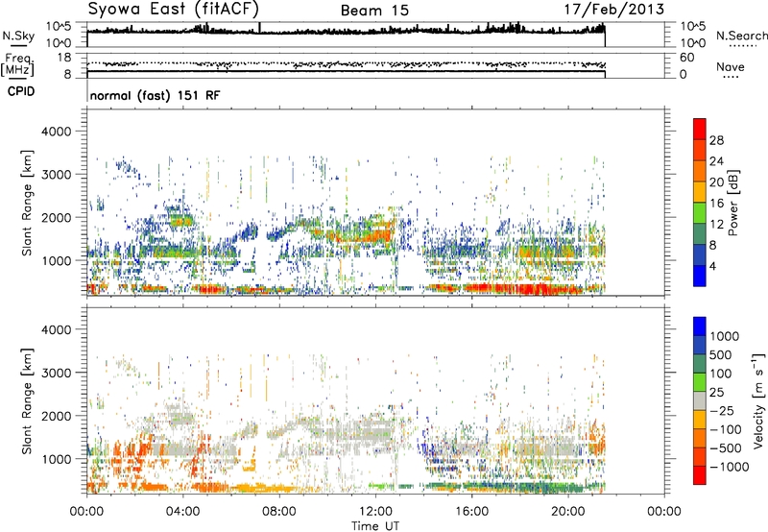Pick the −100 to −25 yellow Velocity segment
768x532 pixels.
(700, 420)
